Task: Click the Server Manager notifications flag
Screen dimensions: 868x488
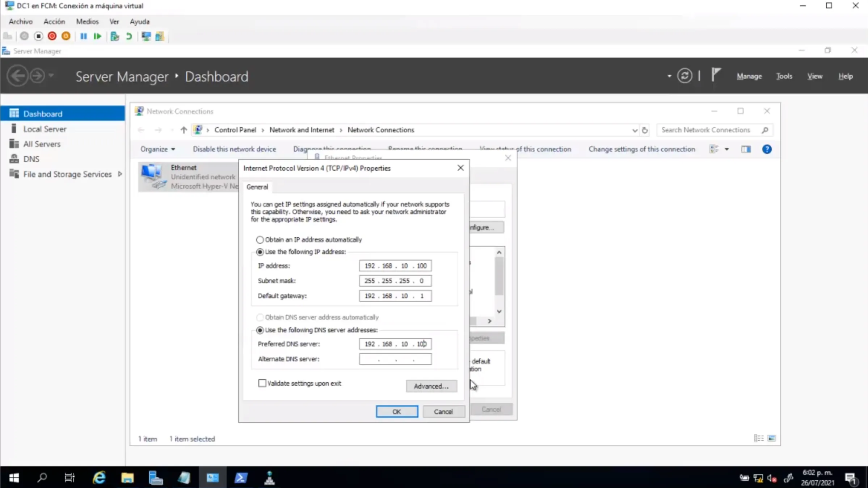Action: pyautogui.click(x=716, y=75)
